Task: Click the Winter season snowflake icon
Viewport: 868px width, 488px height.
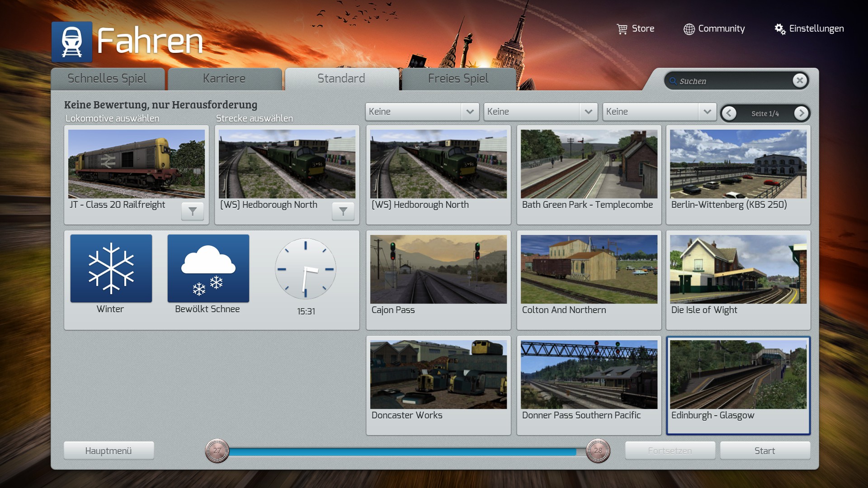Action: (111, 268)
